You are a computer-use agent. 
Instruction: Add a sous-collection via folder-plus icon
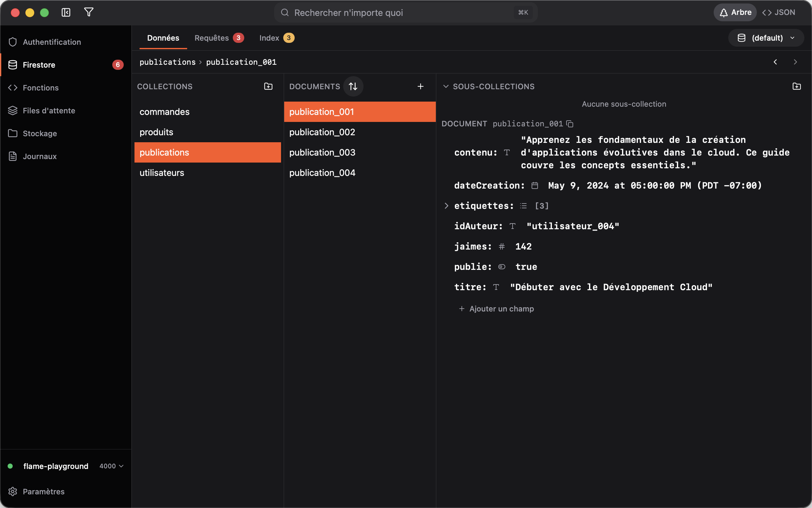pyautogui.click(x=796, y=86)
